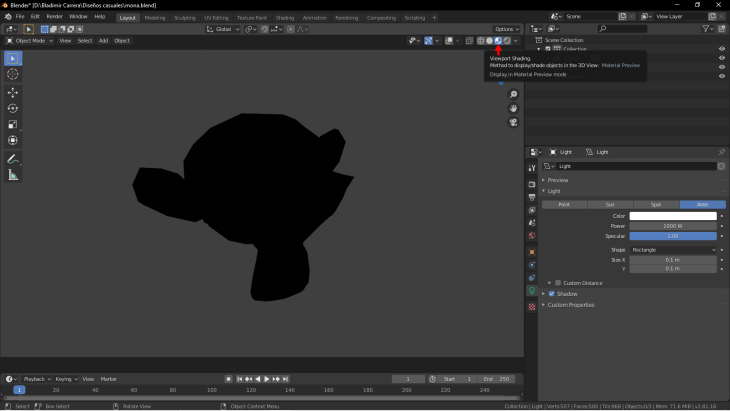The image size is (730, 411).
Task: Set light type to Spot
Action: (x=656, y=205)
